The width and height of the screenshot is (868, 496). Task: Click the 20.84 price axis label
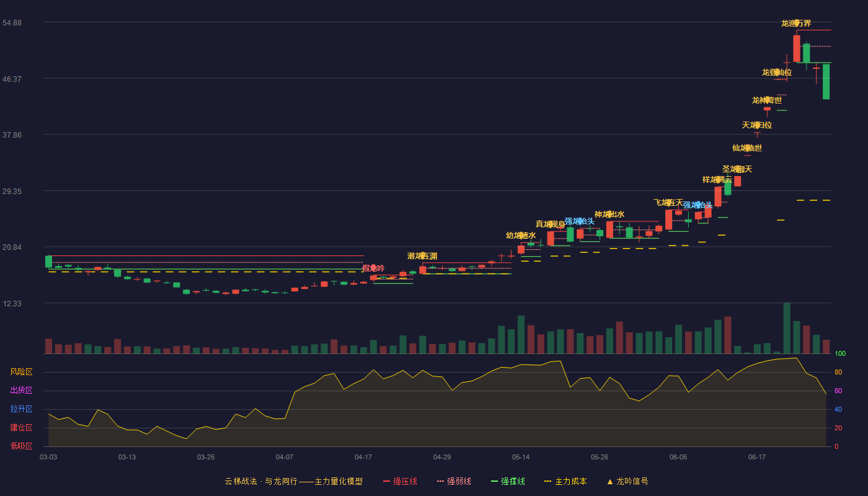coord(12,247)
